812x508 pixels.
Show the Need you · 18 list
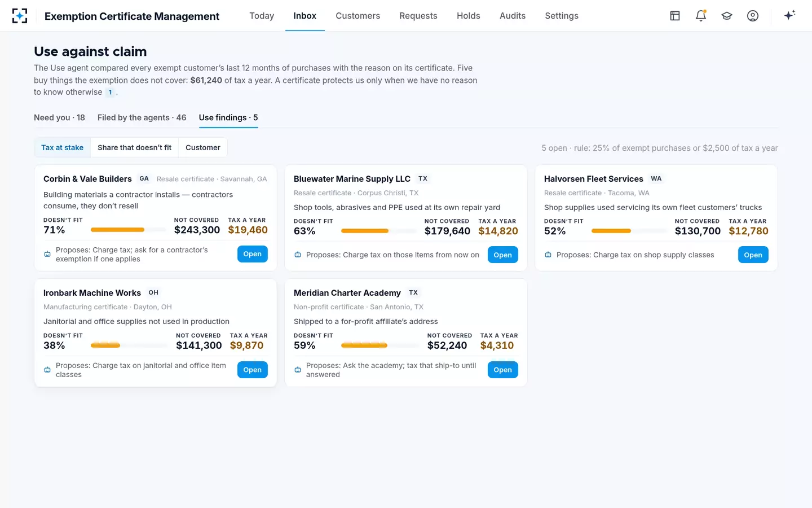59,117
